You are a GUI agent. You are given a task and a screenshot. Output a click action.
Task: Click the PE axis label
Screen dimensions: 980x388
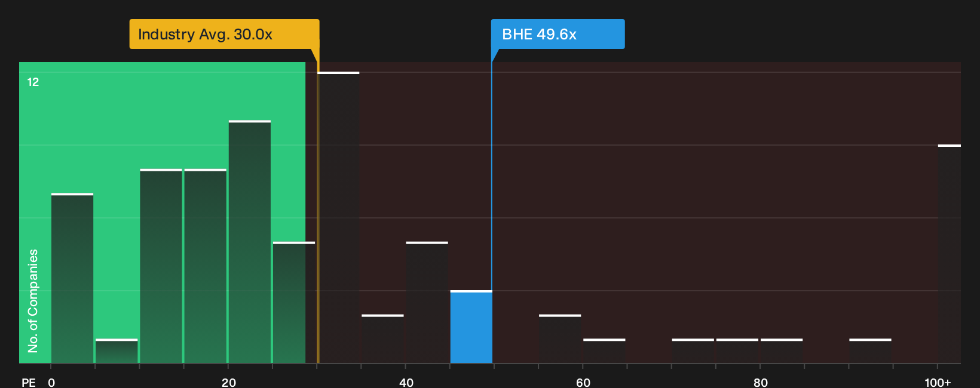tap(29, 383)
